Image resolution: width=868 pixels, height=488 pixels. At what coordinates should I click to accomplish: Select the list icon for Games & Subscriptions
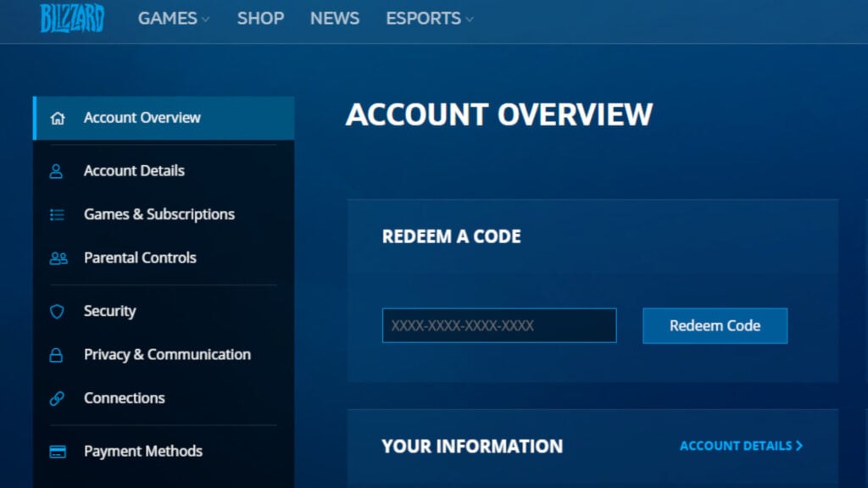[x=58, y=214]
